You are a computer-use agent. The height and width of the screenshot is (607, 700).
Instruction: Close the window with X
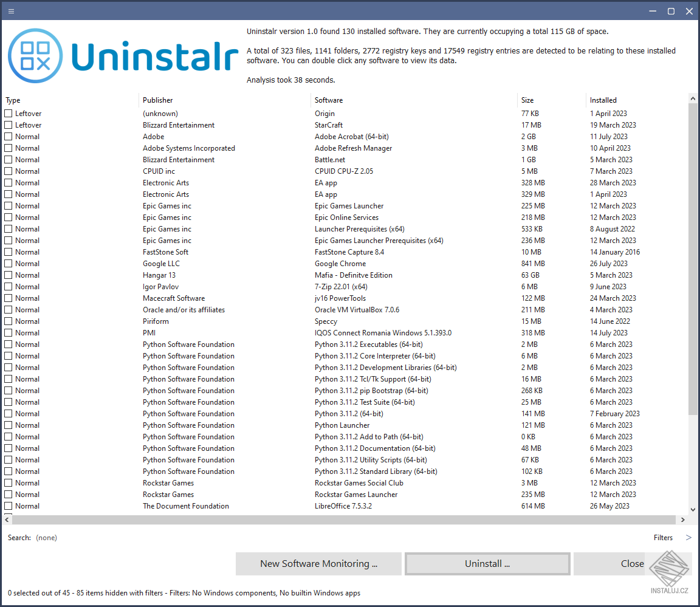[x=689, y=11]
